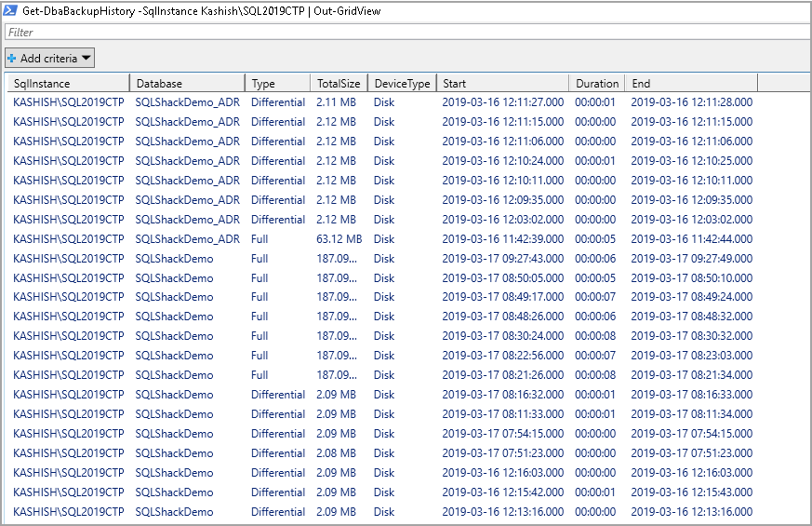Click Differential type in 08:16:32 row

(x=278, y=395)
